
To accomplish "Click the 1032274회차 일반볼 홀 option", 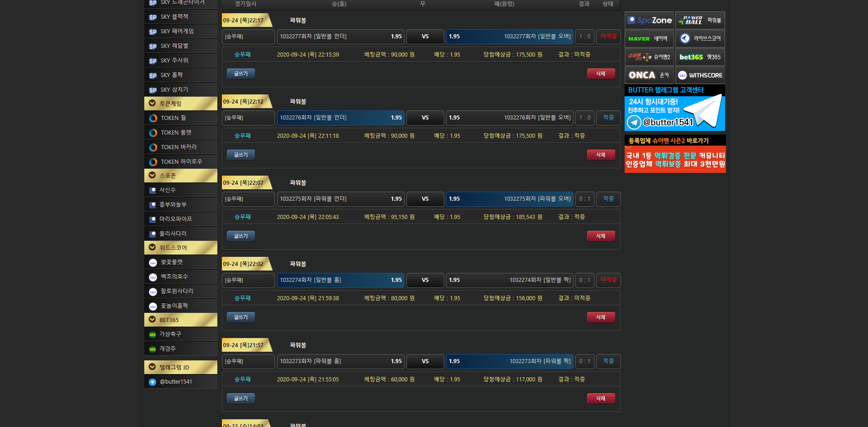I will 340,280.
